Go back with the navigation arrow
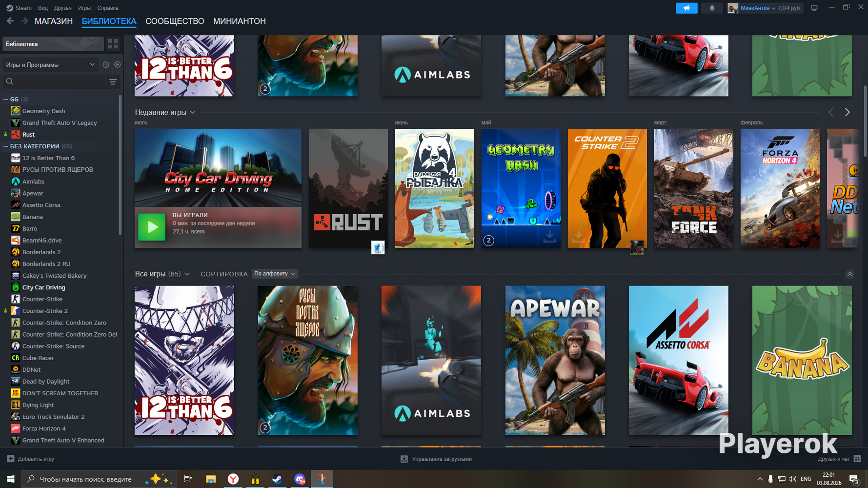The width and height of the screenshot is (868, 488). coord(10,21)
